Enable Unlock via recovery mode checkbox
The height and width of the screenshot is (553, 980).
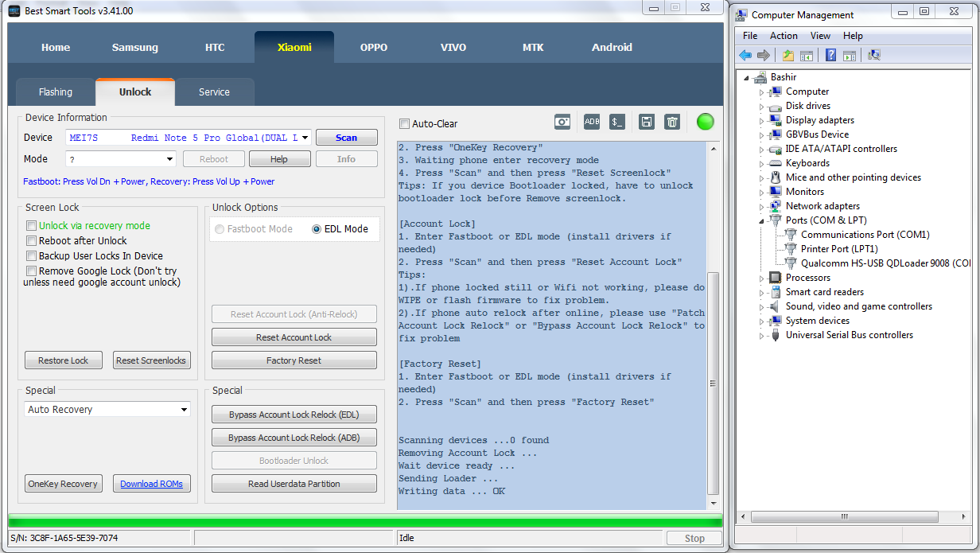pyautogui.click(x=32, y=226)
